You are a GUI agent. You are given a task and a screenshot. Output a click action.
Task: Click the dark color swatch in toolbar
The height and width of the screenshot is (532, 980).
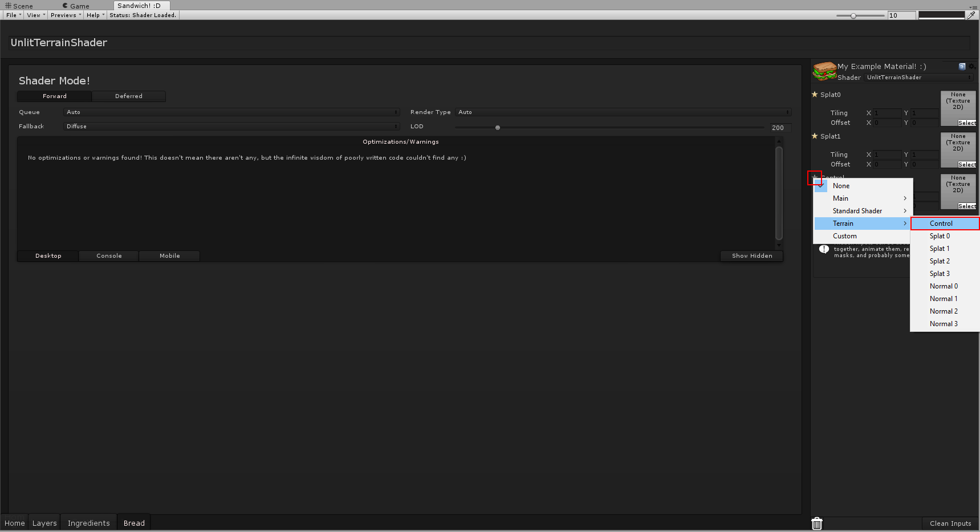point(942,15)
